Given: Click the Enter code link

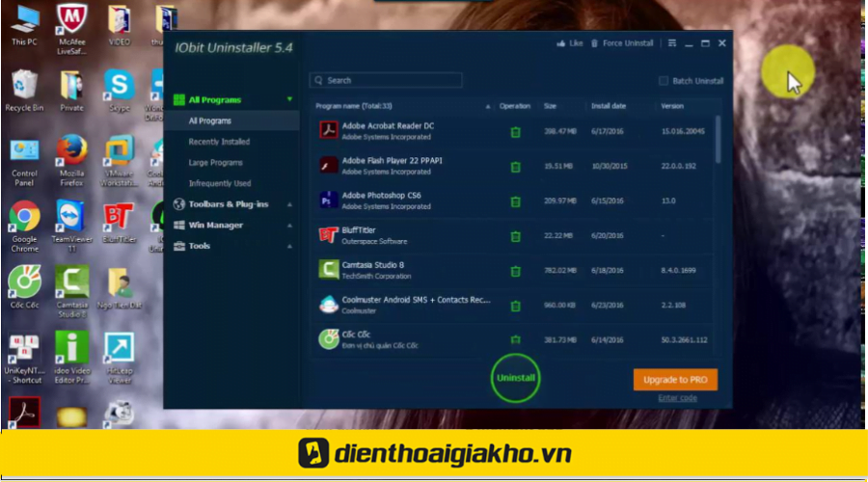Looking at the screenshot, I should [677, 398].
